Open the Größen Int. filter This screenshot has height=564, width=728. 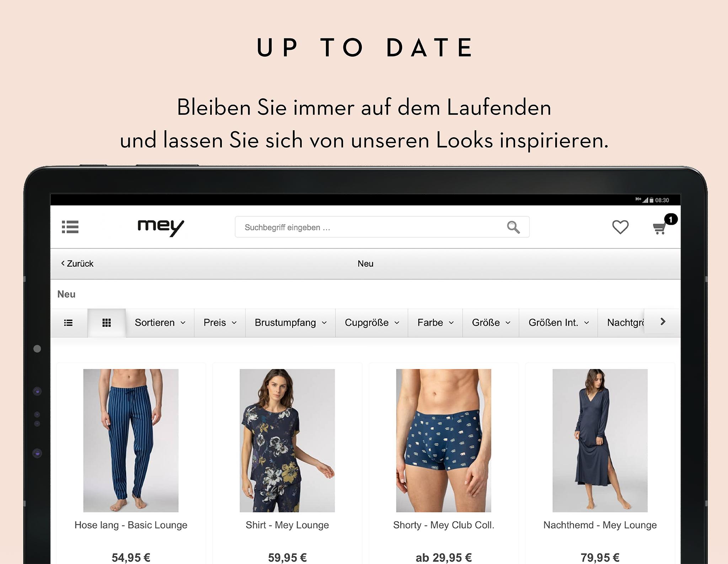click(x=558, y=323)
